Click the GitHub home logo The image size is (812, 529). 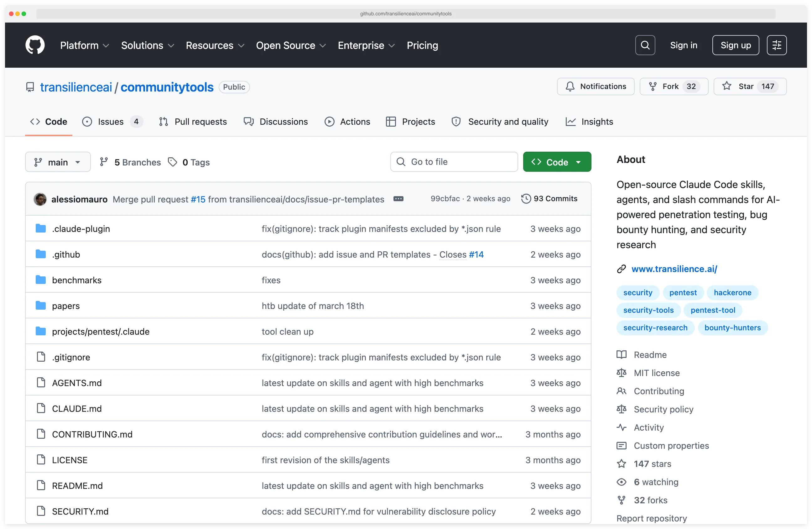(x=35, y=45)
